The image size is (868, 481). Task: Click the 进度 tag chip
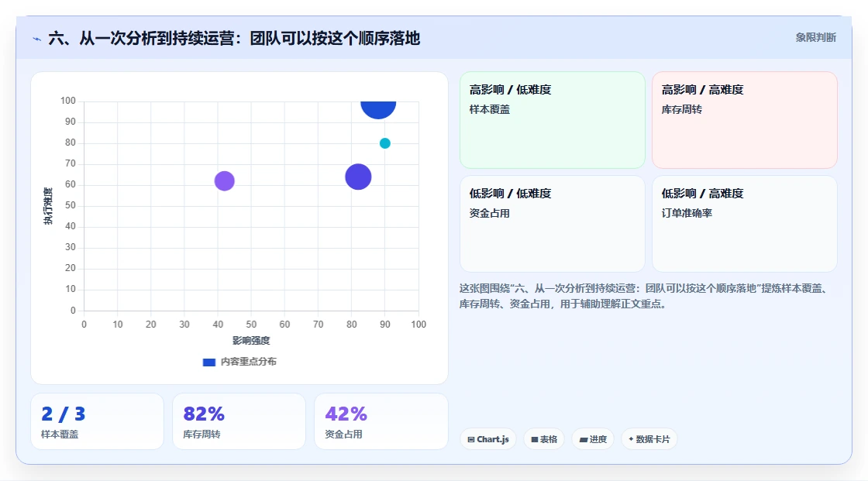(x=593, y=439)
